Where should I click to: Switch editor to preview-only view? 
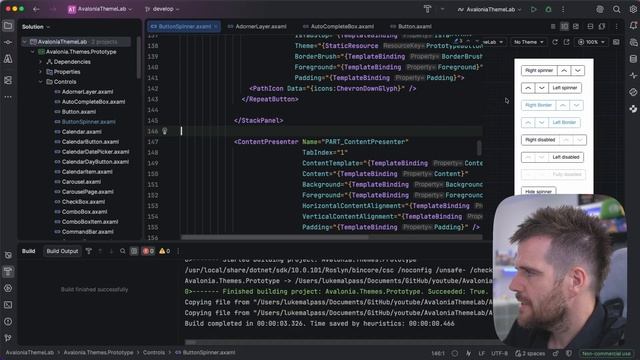click(576, 27)
